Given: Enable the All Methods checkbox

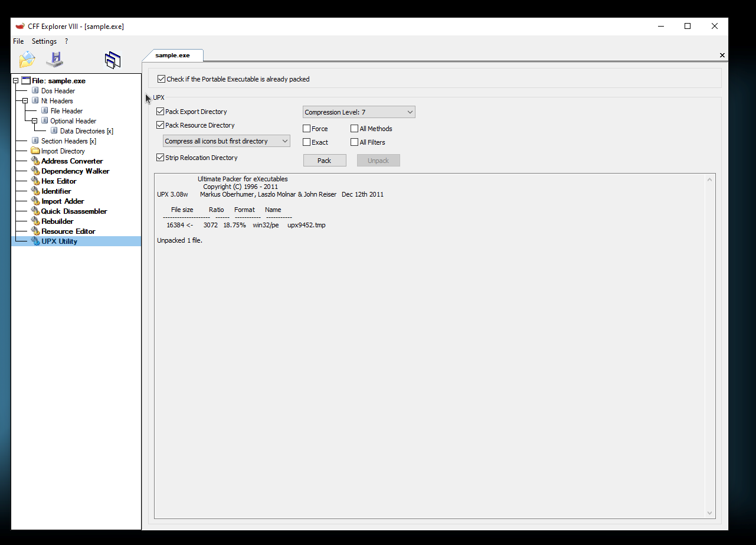Looking at the screenshot, I should point(355,129).
